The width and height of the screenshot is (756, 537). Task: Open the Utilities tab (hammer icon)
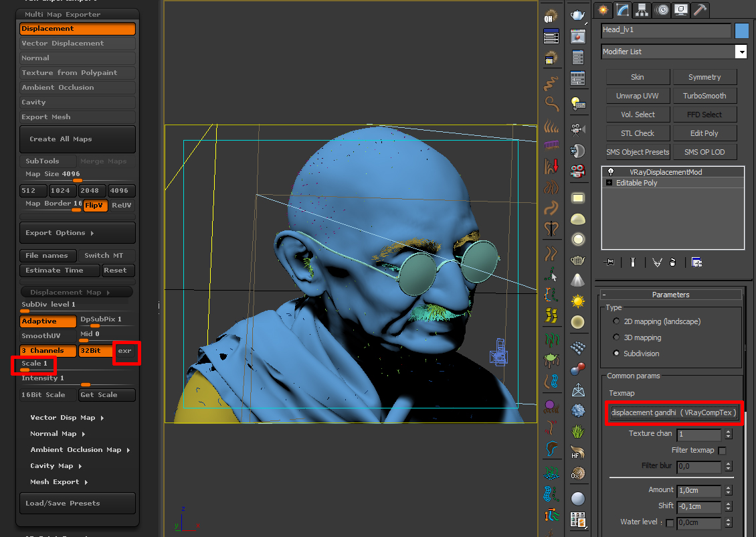pyautogui.click(x=700, y=9)
